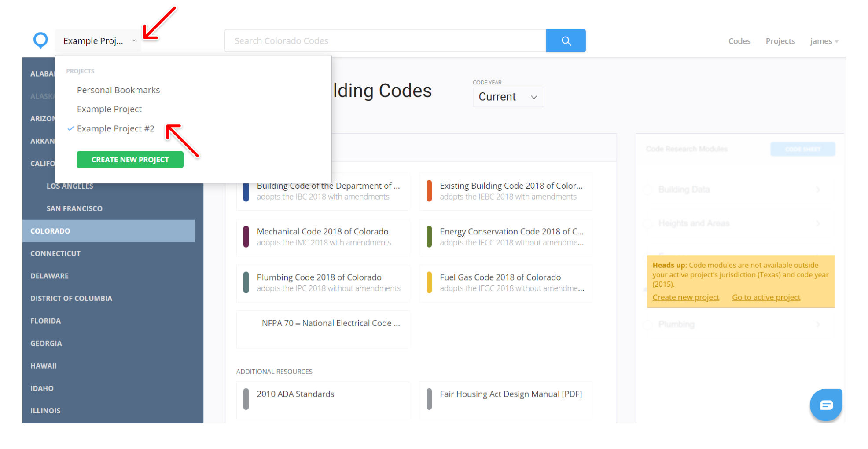Open the Codes menu item
This screenshot has width=868, height=449.
(739, 40)
